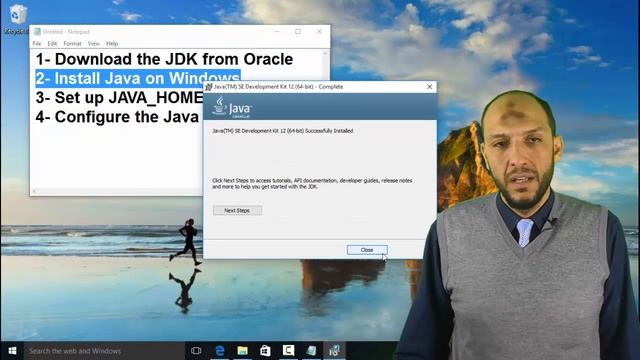Launch Microsoft Edge from taskbar

(220, 351)
